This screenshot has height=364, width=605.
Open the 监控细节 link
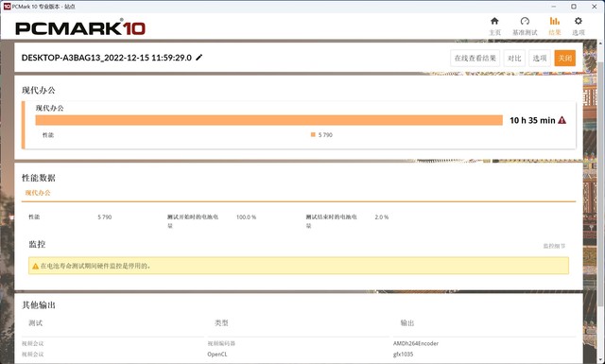(554, 246)
